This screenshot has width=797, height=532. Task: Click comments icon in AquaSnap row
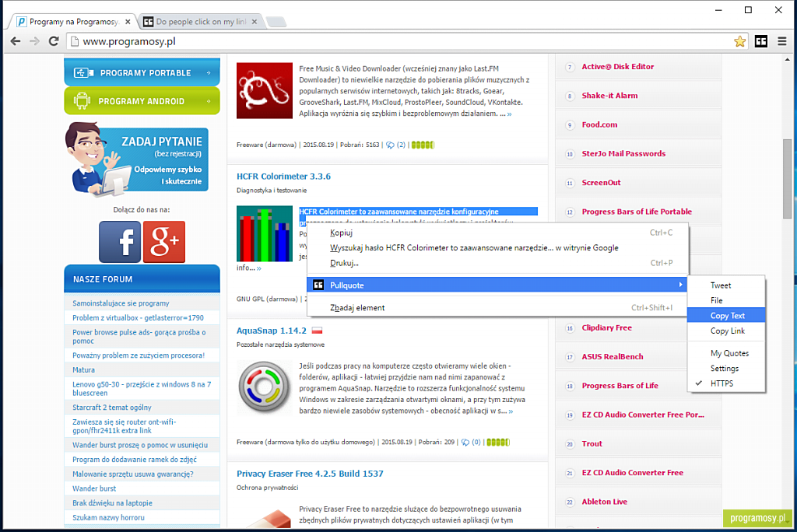465,442
